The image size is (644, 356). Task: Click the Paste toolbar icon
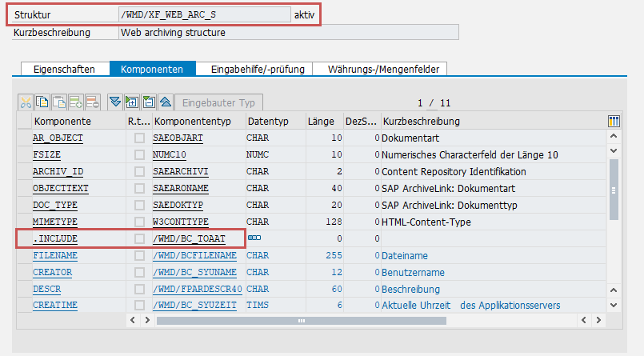(x=59, y=102)
